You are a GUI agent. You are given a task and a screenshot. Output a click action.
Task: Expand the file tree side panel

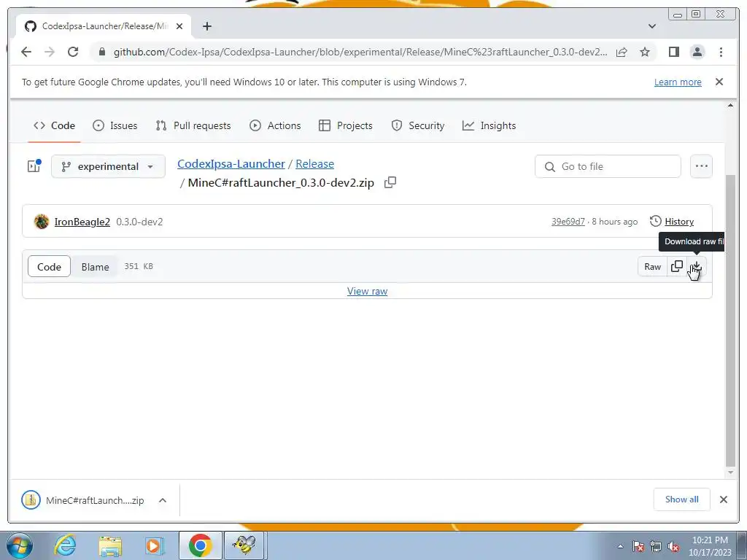pyautogui.click(x=34, y=166)
